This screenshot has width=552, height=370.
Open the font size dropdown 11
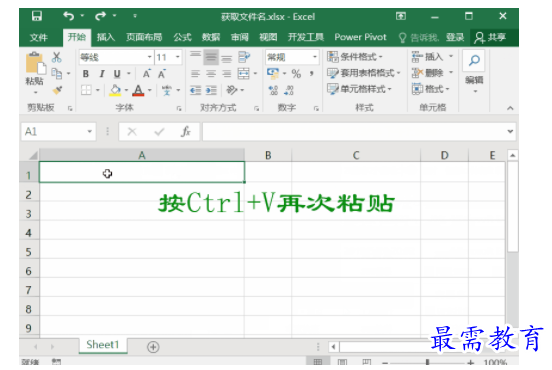point(178,57)
